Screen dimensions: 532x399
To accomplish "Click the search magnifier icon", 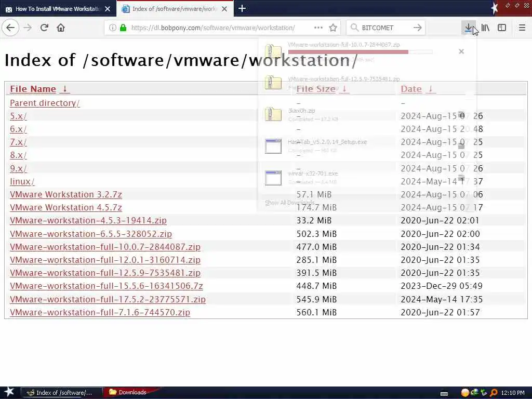I will point(354,28).
